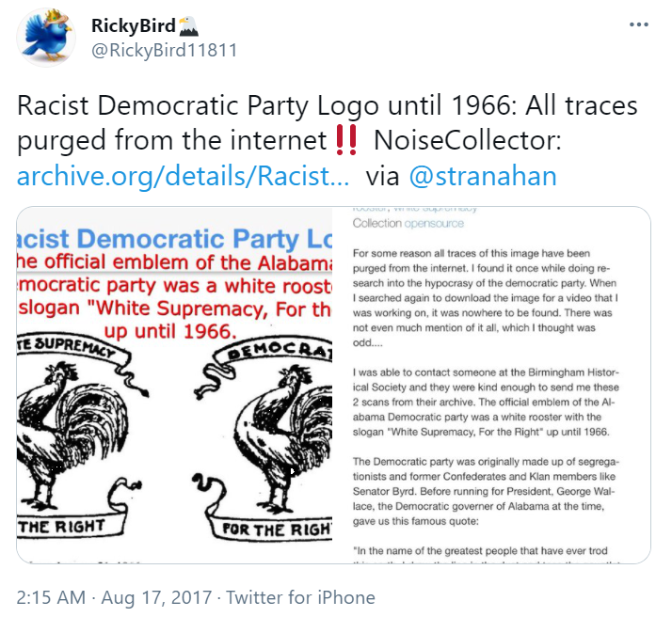Click the RickyBird display name

tap(134, 25)
